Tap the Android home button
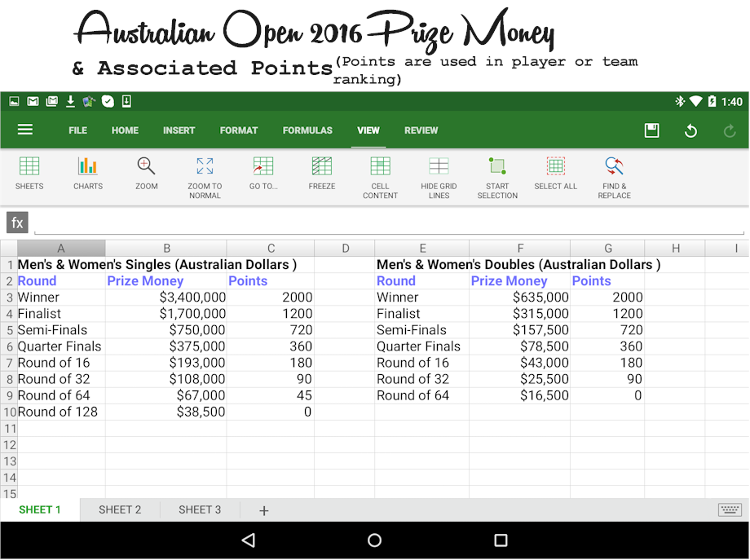Image resolution: width=750 pixels, height=560 pixels. click(374, 540)
